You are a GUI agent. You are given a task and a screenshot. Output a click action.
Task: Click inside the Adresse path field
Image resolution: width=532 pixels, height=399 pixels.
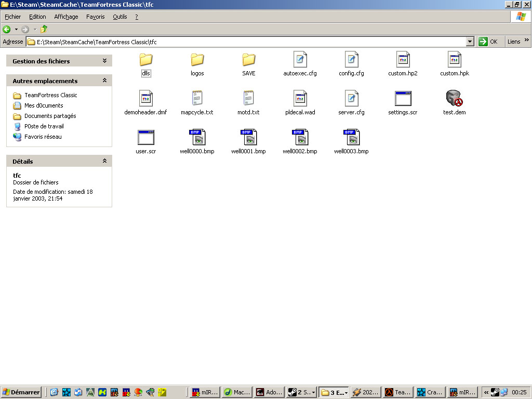click(x=246, y=42)
